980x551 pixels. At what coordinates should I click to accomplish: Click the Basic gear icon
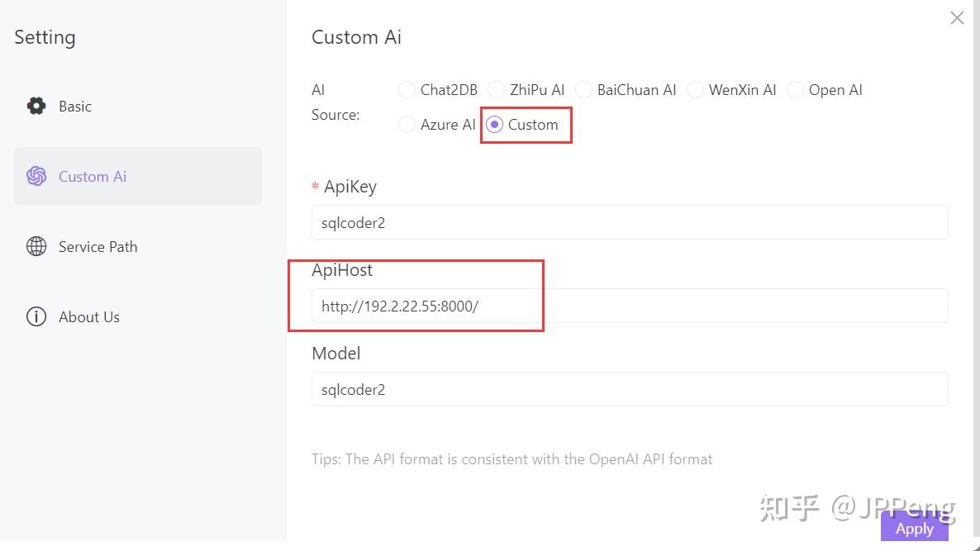36,106
